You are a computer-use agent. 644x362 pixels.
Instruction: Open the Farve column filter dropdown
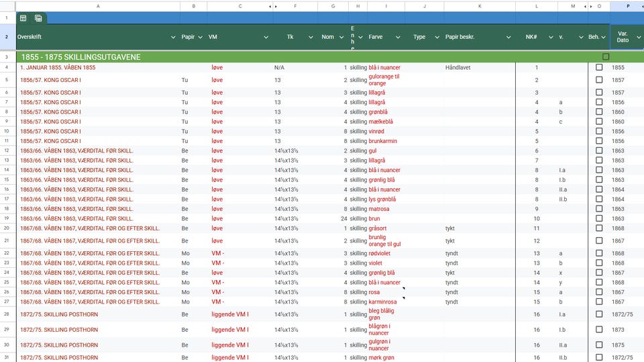tap(398, 37)
